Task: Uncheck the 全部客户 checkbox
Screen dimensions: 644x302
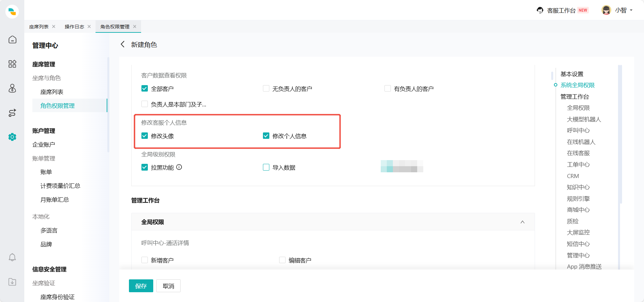Action: [144, 89]
